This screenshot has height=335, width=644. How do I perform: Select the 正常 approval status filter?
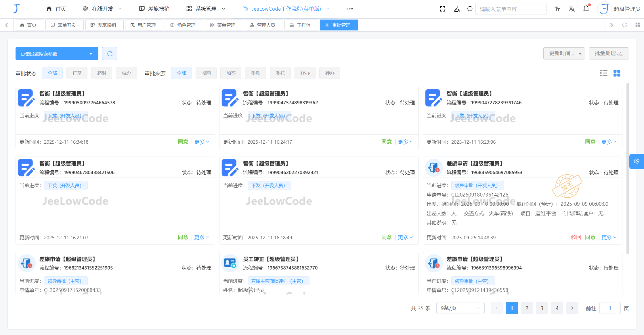(x=77, y=73)
